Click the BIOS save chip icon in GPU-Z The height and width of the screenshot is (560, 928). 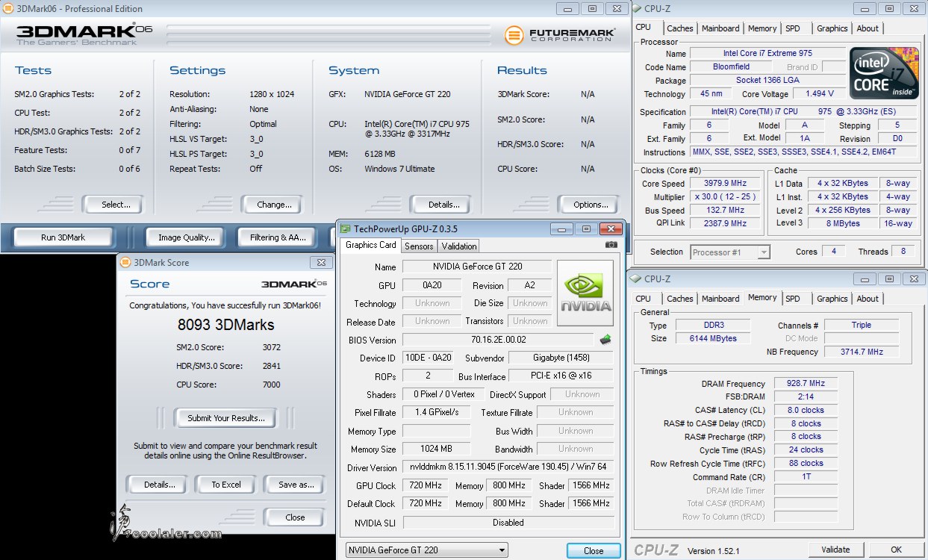click(605, 339)
